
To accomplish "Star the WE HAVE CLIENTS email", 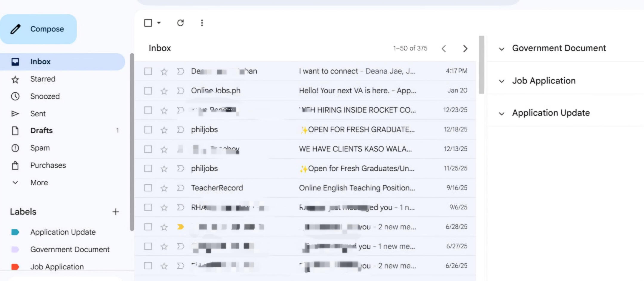I will point(164,149).
